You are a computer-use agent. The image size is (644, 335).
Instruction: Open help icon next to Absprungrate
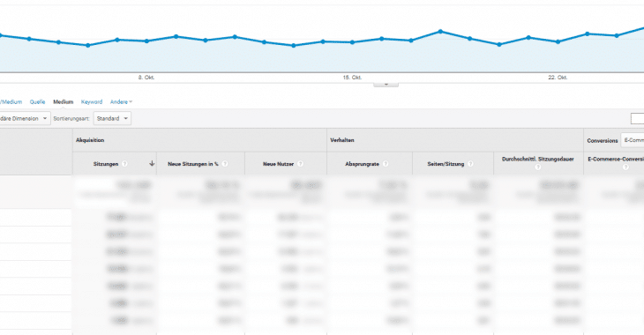pos(386,164)
